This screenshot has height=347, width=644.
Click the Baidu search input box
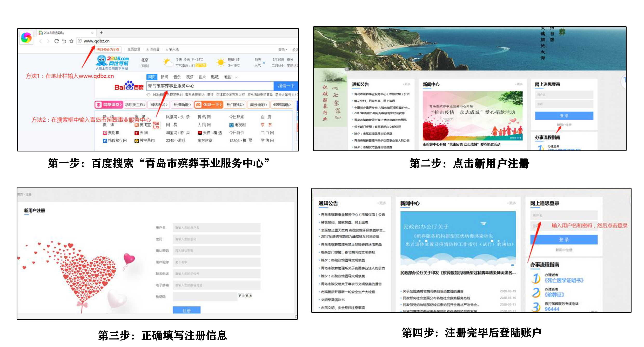tap(210, 86)
